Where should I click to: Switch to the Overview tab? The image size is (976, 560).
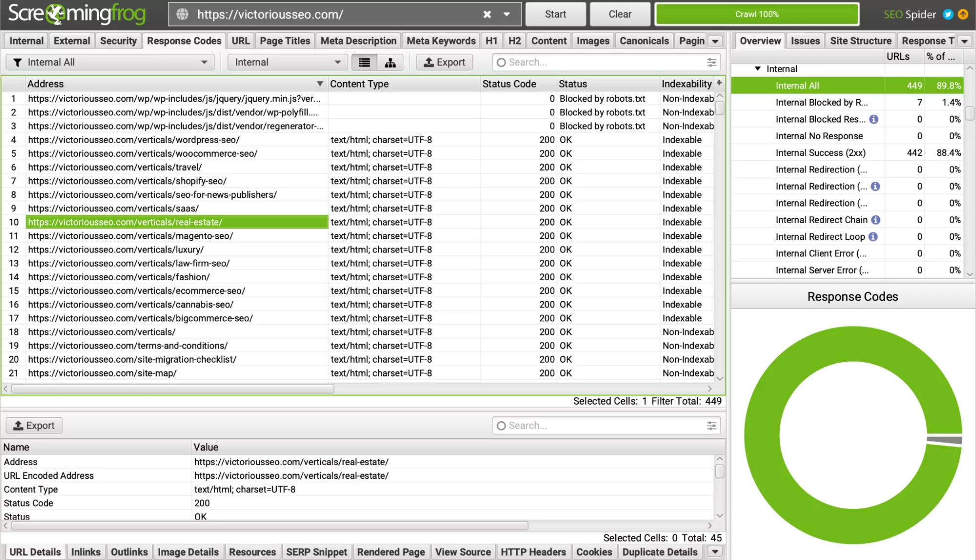760,41
